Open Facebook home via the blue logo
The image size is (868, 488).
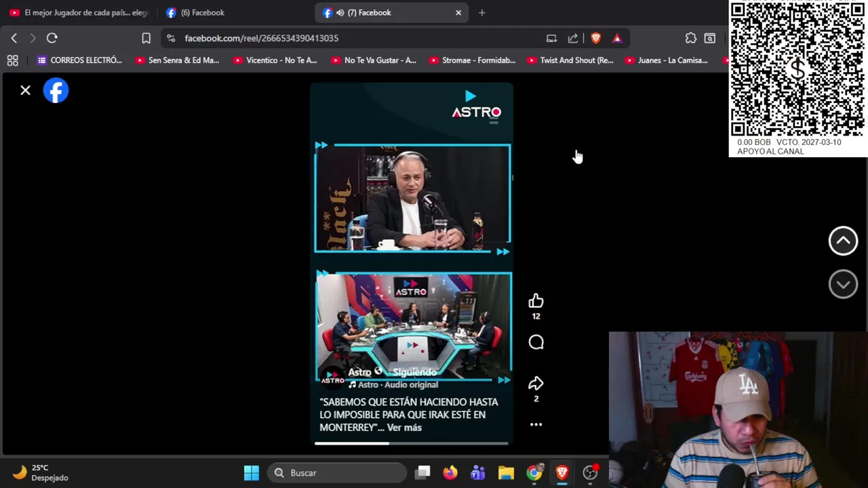pyautogui.click(x=56, y=91)
